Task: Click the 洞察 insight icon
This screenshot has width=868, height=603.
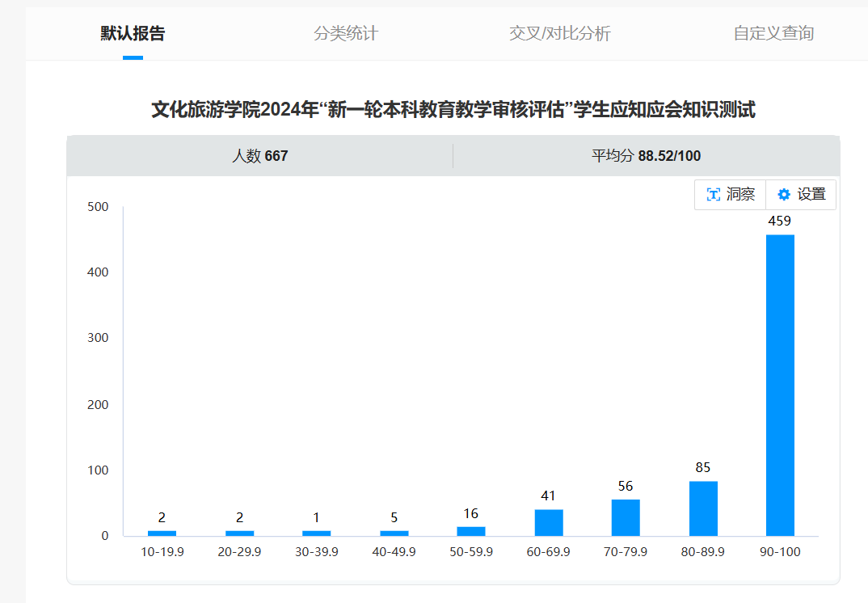Action: (x=714, y=195)
